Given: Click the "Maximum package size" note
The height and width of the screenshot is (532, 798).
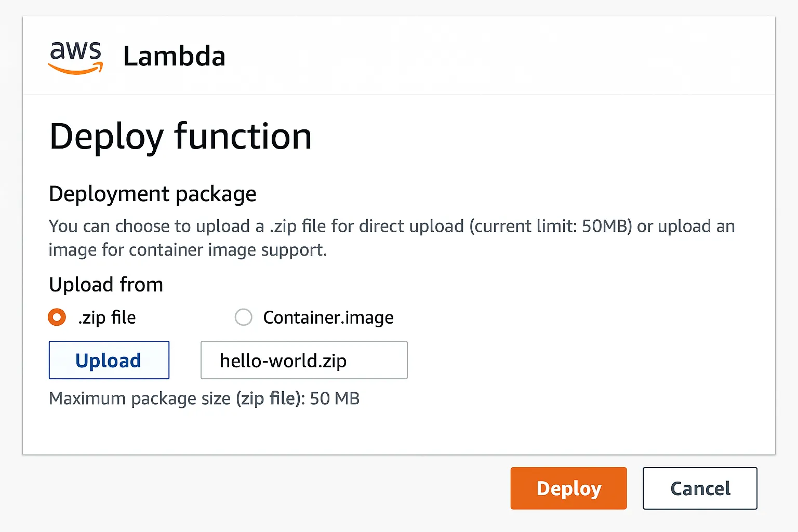Looking at the screenshot, I should 139,398.
